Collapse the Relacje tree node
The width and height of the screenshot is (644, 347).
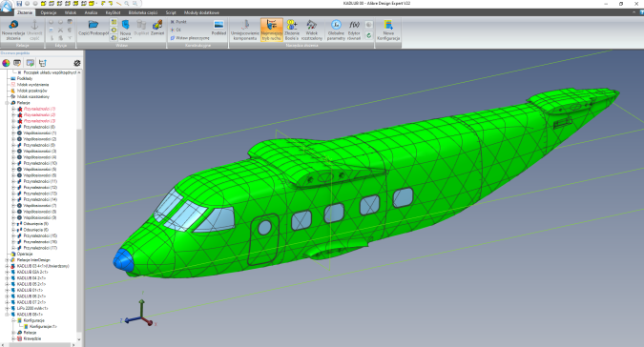tap(7, 103)
